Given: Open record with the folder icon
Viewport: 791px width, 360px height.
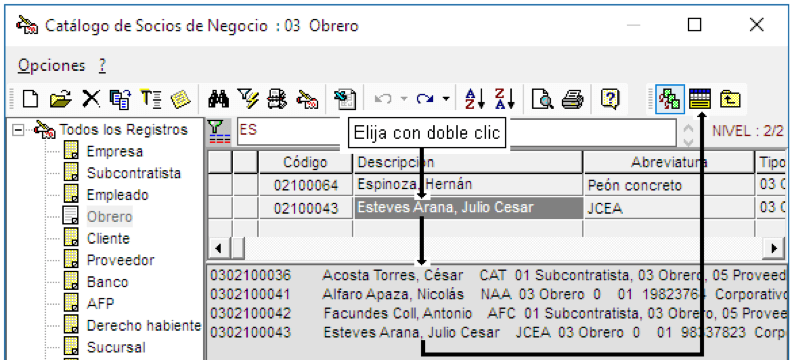Looking at the screenshot, I should pos(61,99).
